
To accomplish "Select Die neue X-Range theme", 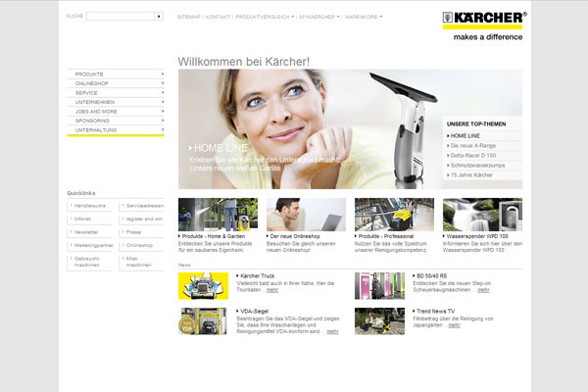I will point(473,146).
